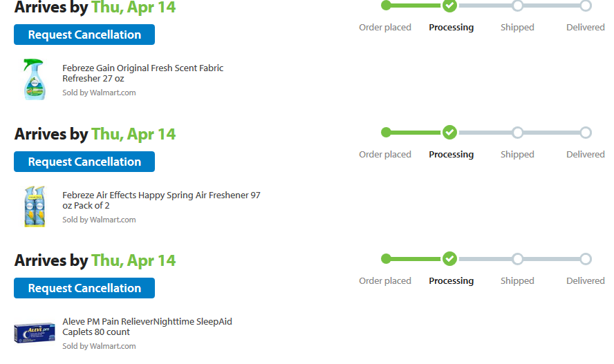The height and width of the screenshot is (364, 614).
Task: Click the Aleve PM caplets product image
Action: pyautogui.click(x=34, y=332)
